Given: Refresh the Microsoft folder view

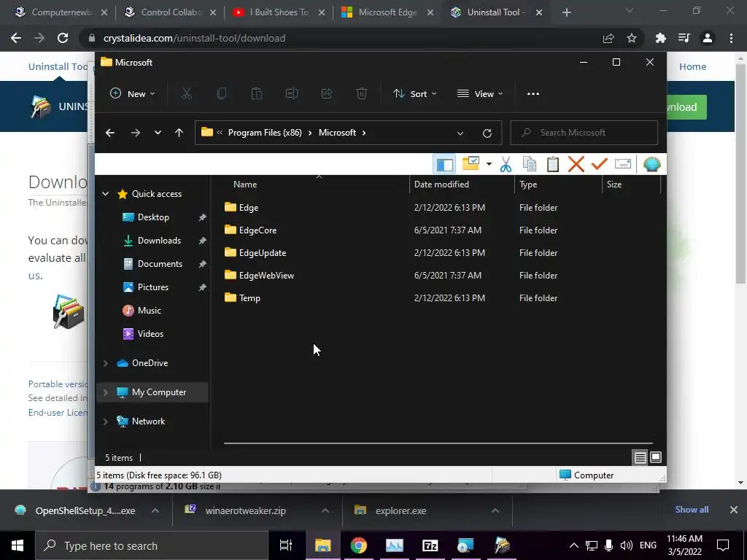Looking at the screenshot, I should [487, 133].
